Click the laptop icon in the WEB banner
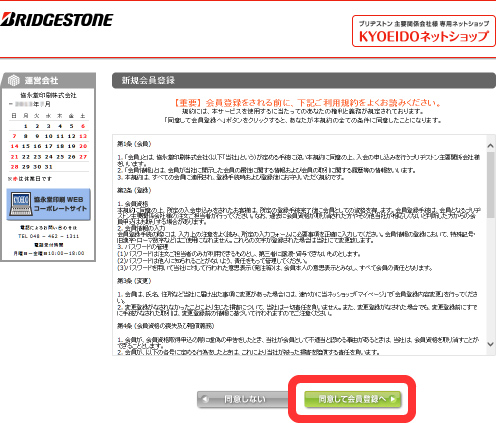 coord(21,204)
